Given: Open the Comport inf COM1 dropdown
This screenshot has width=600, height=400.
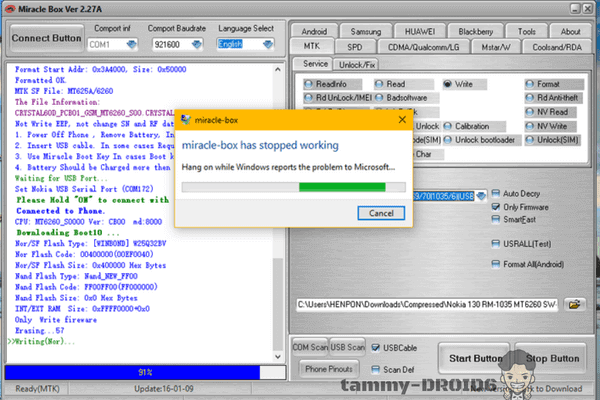Looking at the screenshot, I should (x=131, y=44).
